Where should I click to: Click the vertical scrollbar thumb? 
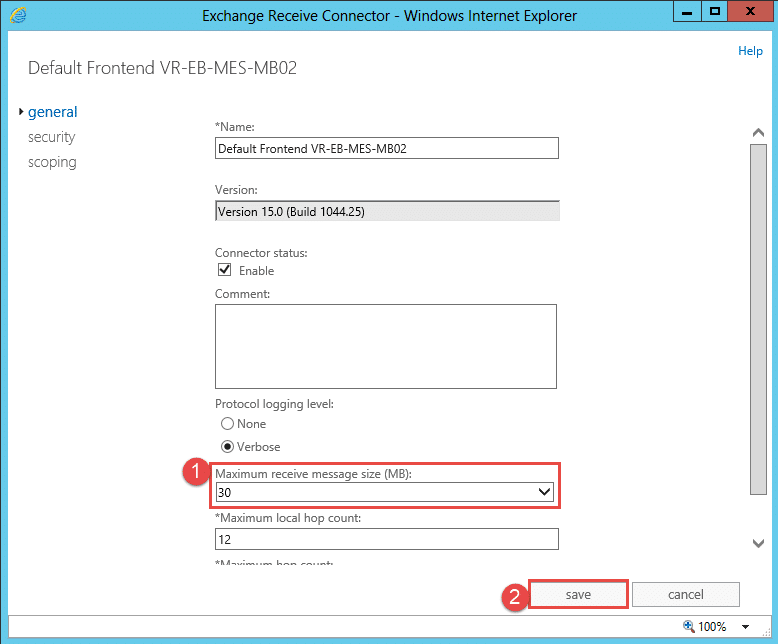click(758, 320)
